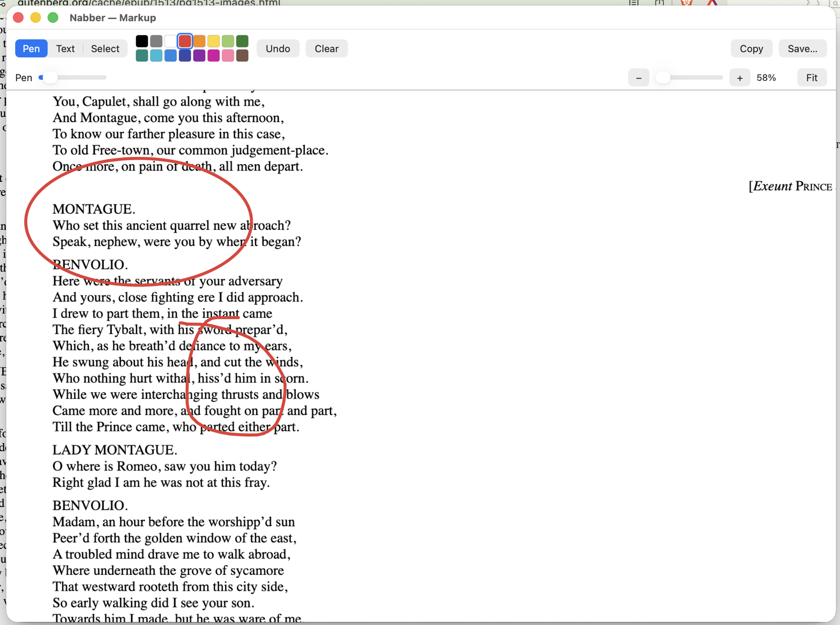Pick the cyan color swatch
Screen dimensions: 840x625
[156, 56]
